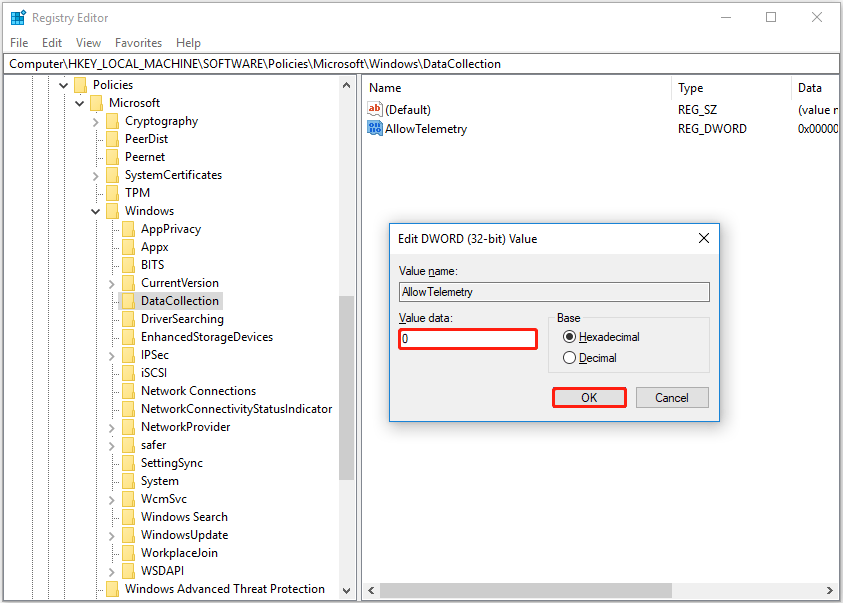The image size is (843, 603).
Task: Select the Cryptography key folder icon
Action: coord(113,120)
